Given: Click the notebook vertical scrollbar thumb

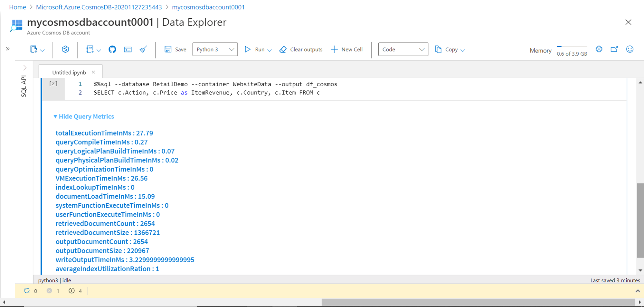Looking at the screenshot, I should [640, 220].
